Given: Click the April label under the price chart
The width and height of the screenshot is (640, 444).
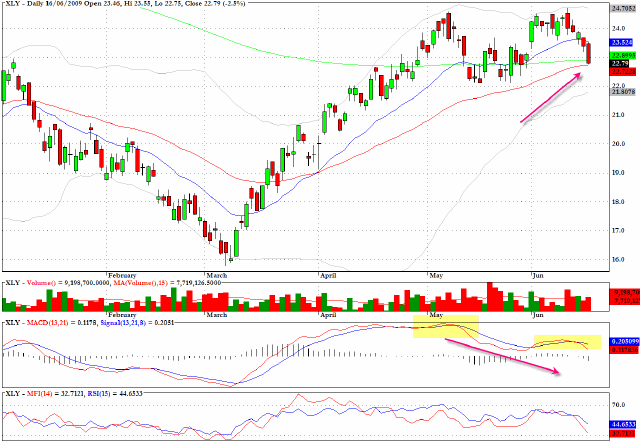Looking at the screenshot, I should tap(328, 275).
